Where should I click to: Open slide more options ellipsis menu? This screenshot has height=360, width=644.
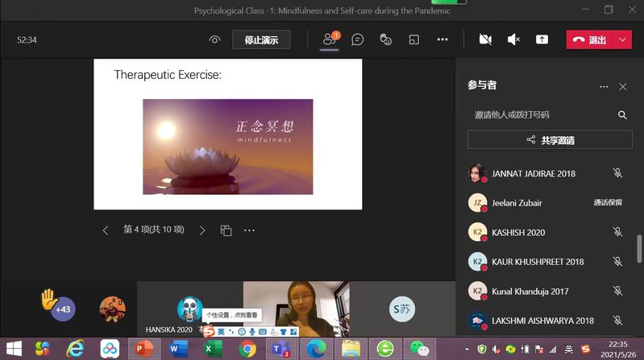(249, 230)
